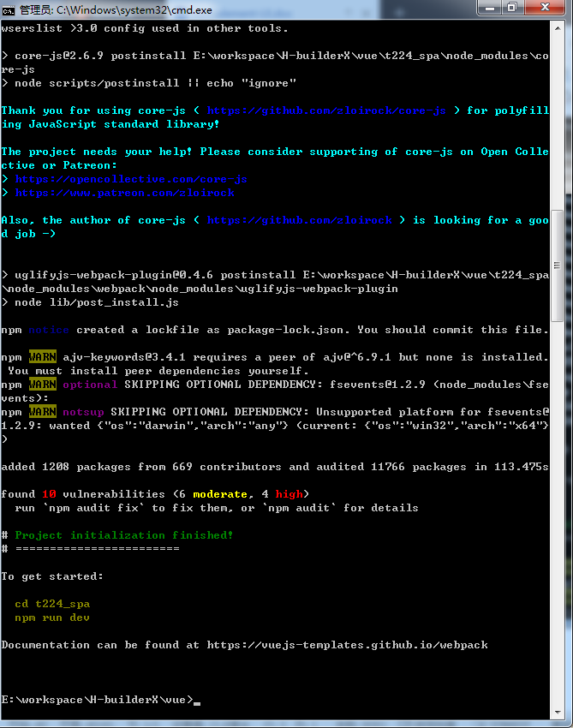
Task: Maximize the cmd.exe window
Action: (x=512, y=8)
